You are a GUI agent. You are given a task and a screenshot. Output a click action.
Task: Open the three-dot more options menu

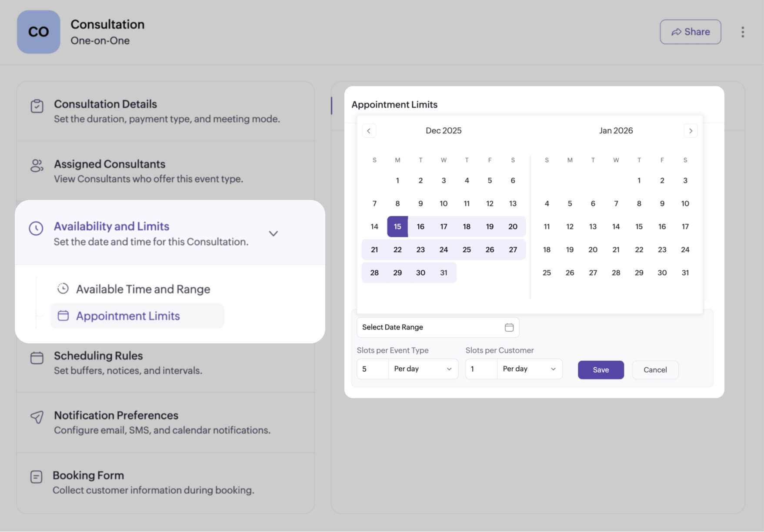point(743,32)
